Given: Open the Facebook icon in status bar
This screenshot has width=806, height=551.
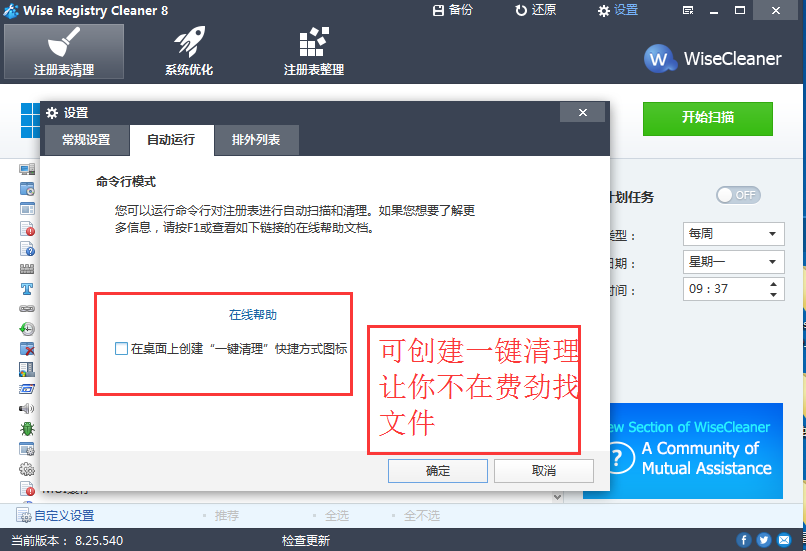Looking at the screenshot, I should pyautogui.click(x=743, y=540).
